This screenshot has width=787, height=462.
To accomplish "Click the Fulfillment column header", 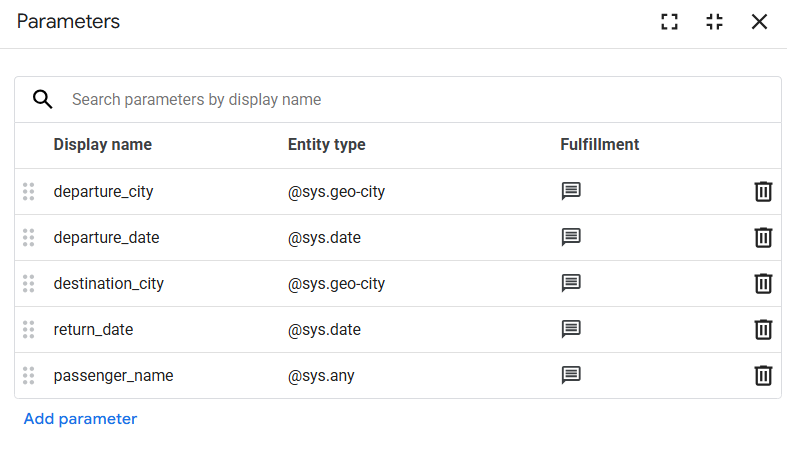I will coord(600,145).
